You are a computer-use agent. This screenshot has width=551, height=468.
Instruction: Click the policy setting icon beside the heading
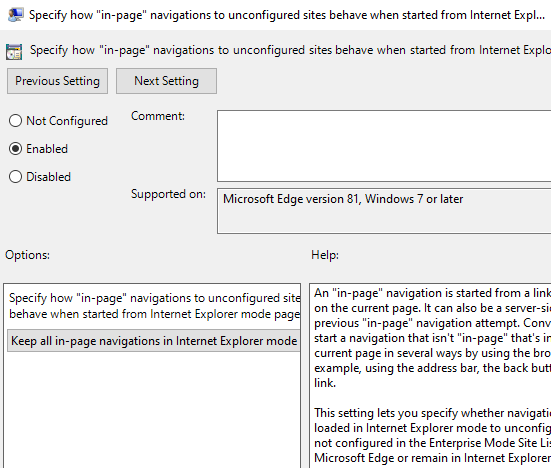point(14,52)
